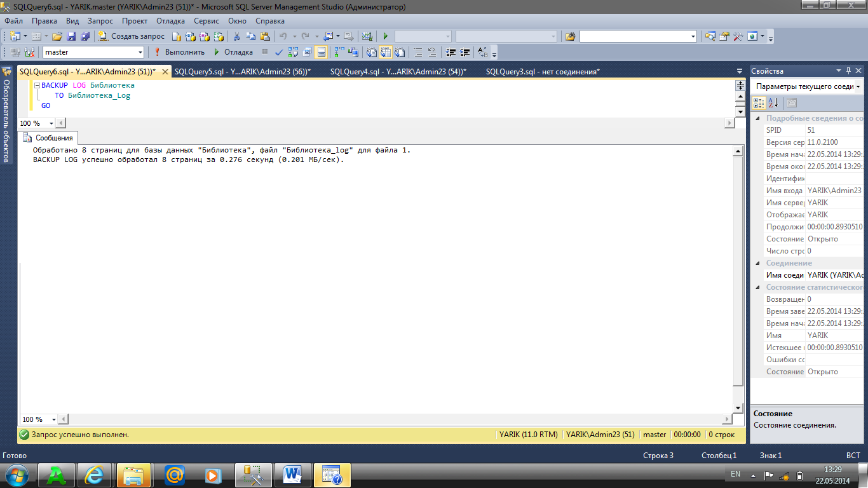The width and height of the screenshot is (868, 488).
Task: Click the Change Connection icon
Action: (x=29, y=52)
